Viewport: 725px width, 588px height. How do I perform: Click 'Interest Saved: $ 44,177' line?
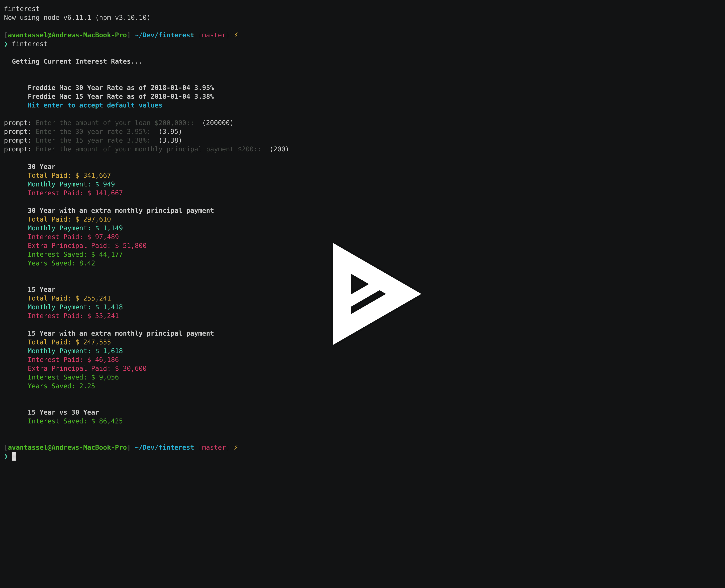tap(75, 254)
